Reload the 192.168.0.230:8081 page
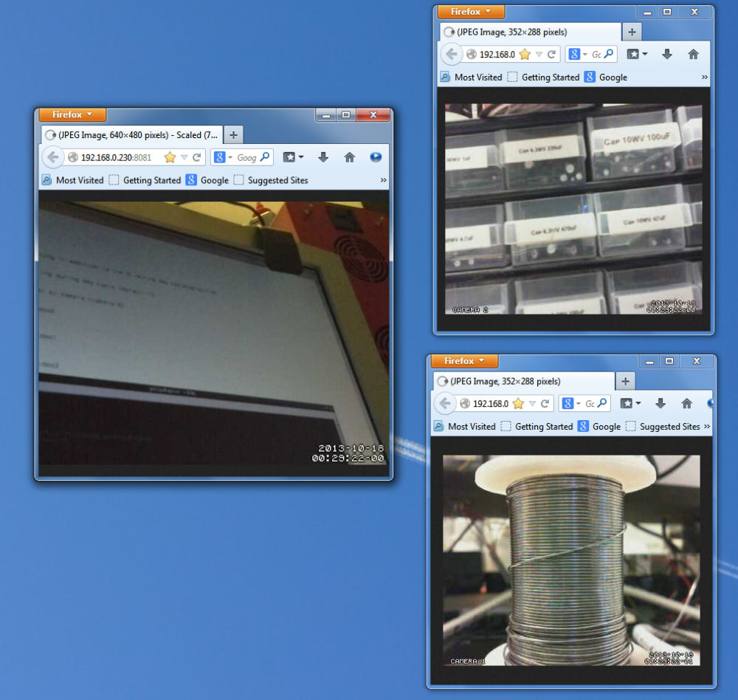 pyautogui.click(x=197, y=157)
